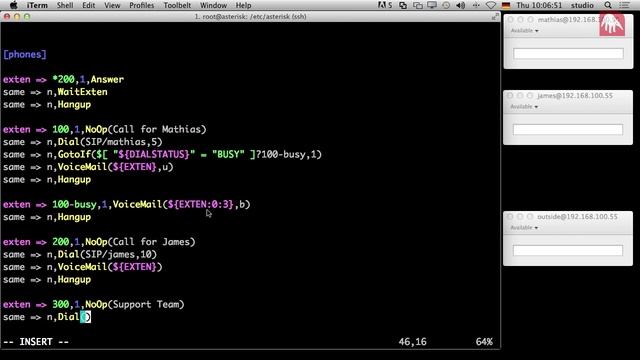Screen dimensions: 640x360
Task: Open the Profiles menu
Action: 141,5
